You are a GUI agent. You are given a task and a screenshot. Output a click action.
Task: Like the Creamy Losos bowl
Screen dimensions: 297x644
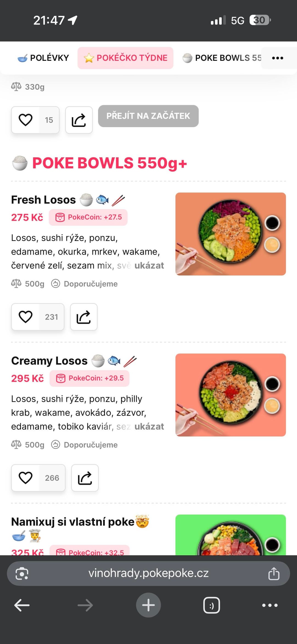[x=26, y=478]
